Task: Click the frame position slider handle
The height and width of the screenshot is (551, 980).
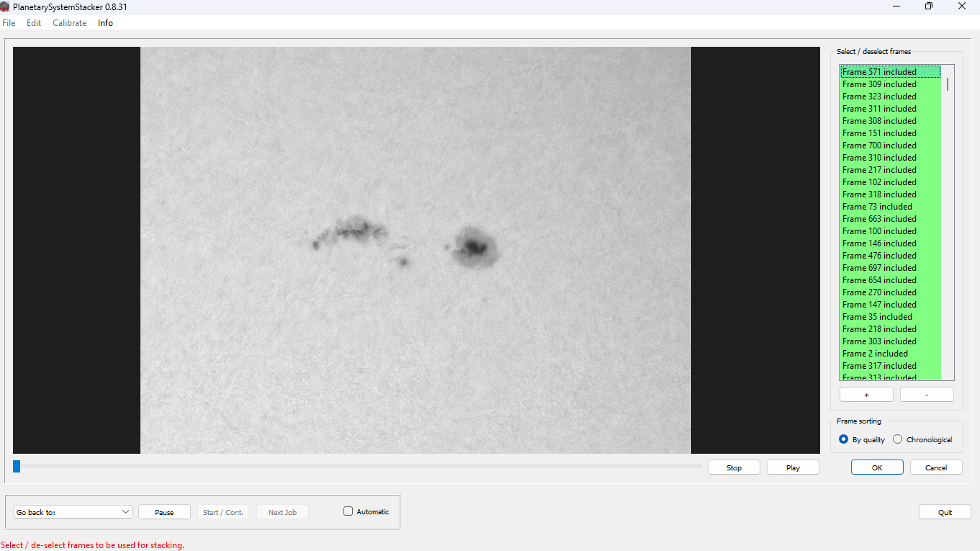Action: [17, 467]
